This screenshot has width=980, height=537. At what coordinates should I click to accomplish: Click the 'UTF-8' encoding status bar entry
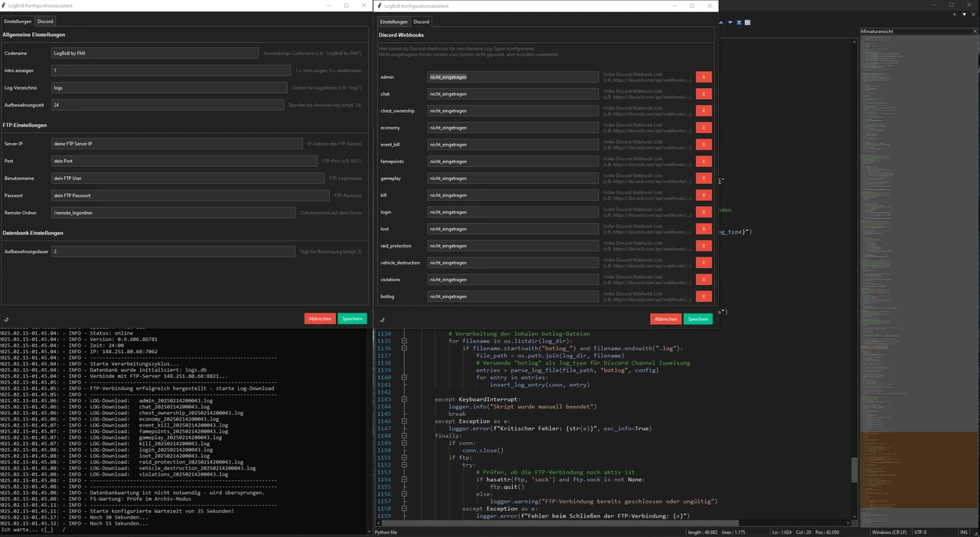pos(920,532)
